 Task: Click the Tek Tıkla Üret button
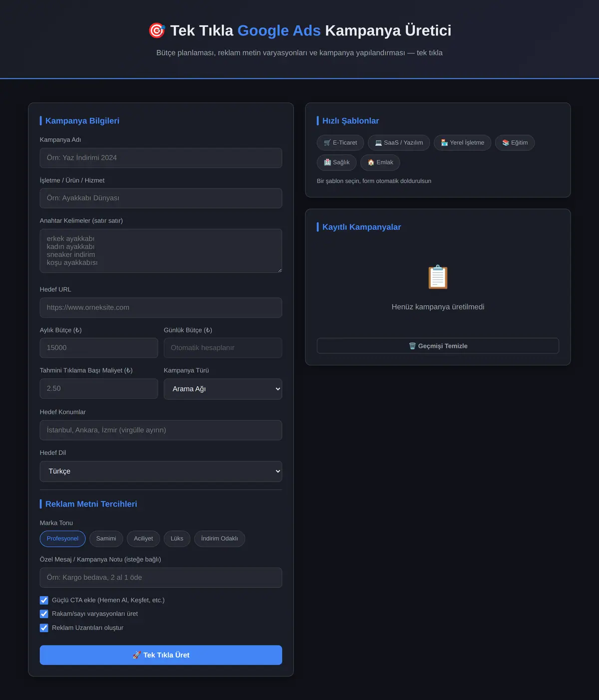tap(161, 655)
